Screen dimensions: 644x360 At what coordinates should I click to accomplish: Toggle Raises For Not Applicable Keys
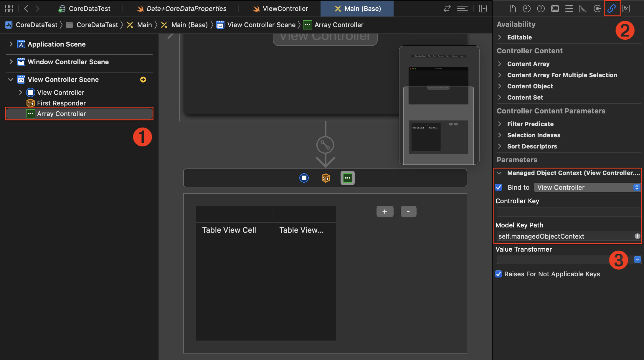(498, 274)
